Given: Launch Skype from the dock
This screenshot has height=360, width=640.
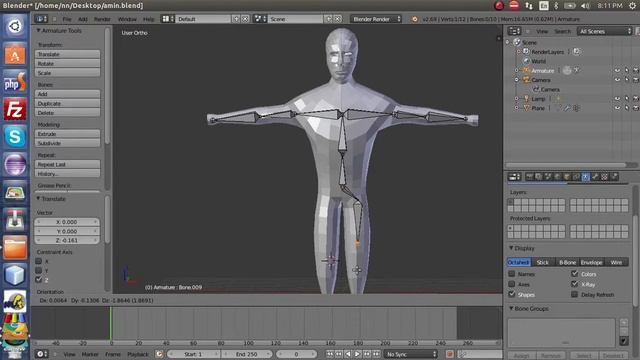Looking at the screenshot, I should click(15, 136).
